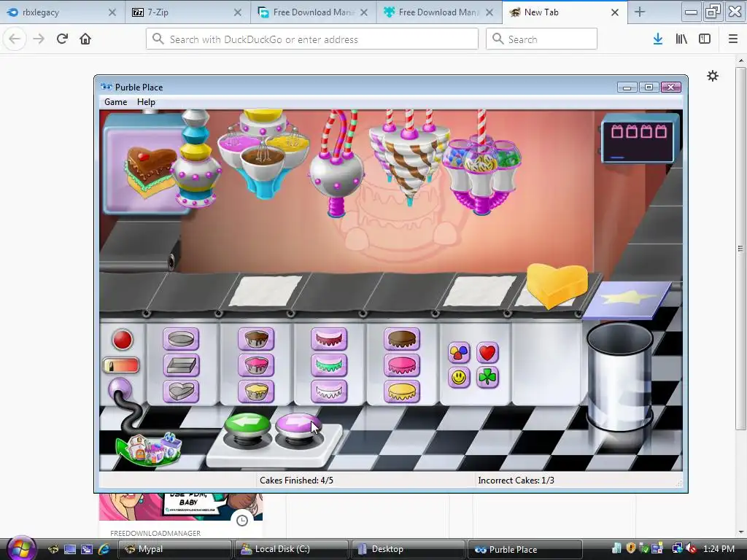Viewport: 747px width, 560px height.
Task: Return to Purble Place main village icon
Action: pyautogui.click(x=150, y=448)
